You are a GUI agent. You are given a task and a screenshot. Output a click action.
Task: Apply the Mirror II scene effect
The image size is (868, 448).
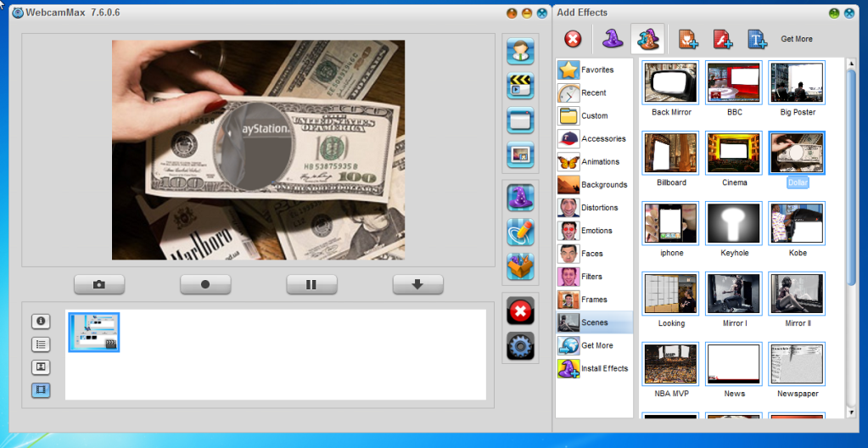pos(797,294)
